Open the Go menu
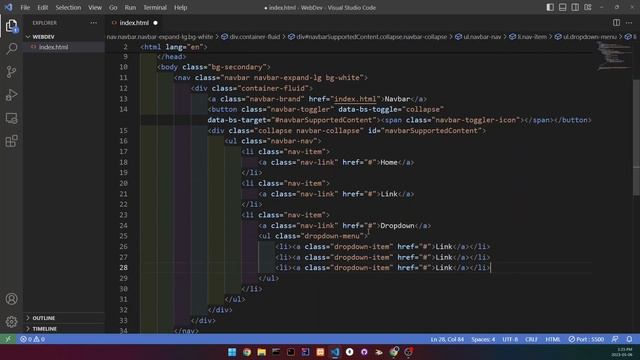Viewport: 640px width, 360px height. pos(113,7)
